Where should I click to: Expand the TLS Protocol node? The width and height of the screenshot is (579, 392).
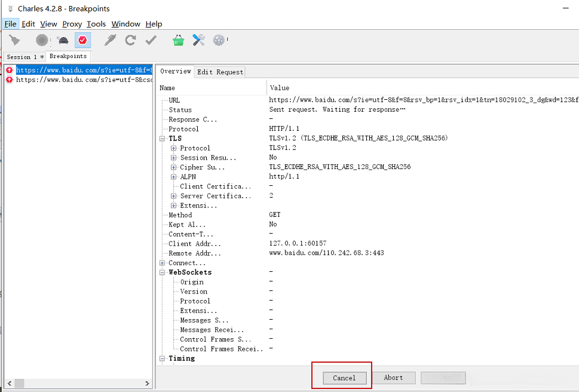173,148
